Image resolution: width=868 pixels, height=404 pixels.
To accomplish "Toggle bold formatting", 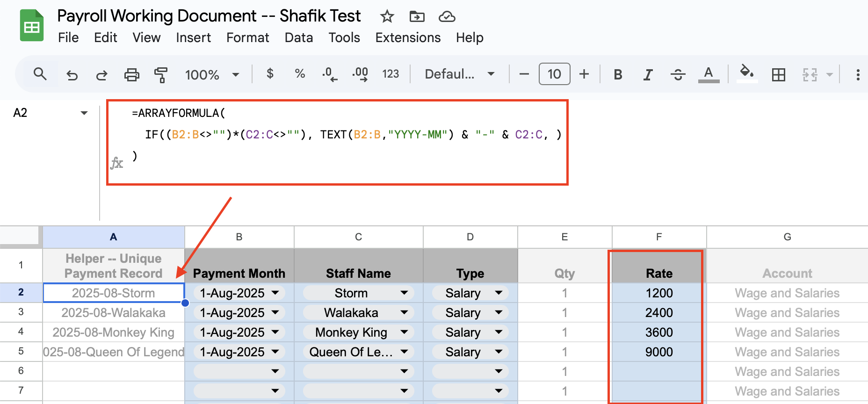I will (618, 74).
